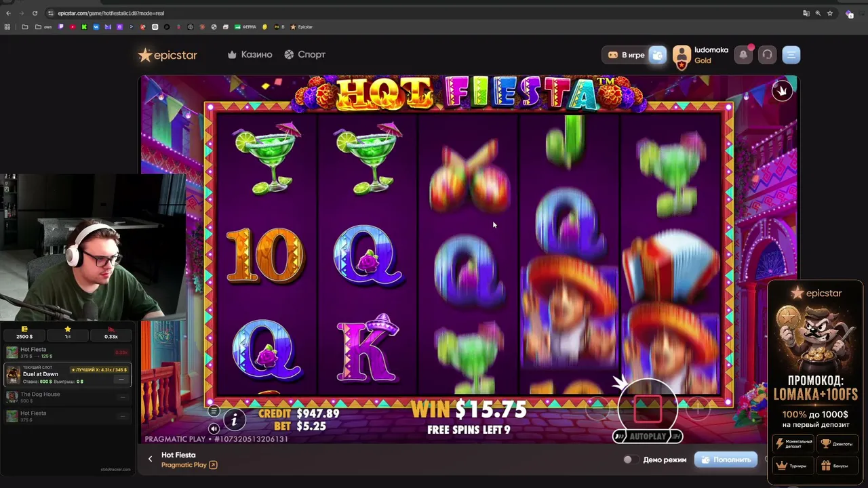The height and width of the screenshot is (488, 868).
Task: Open the ludomaka profile avatar
Action: point(682,56)
